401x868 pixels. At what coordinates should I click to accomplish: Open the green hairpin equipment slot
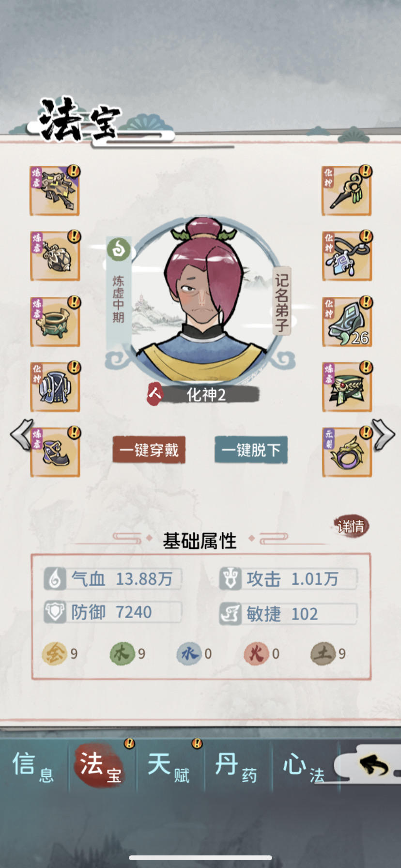click(x=347, y=191)
